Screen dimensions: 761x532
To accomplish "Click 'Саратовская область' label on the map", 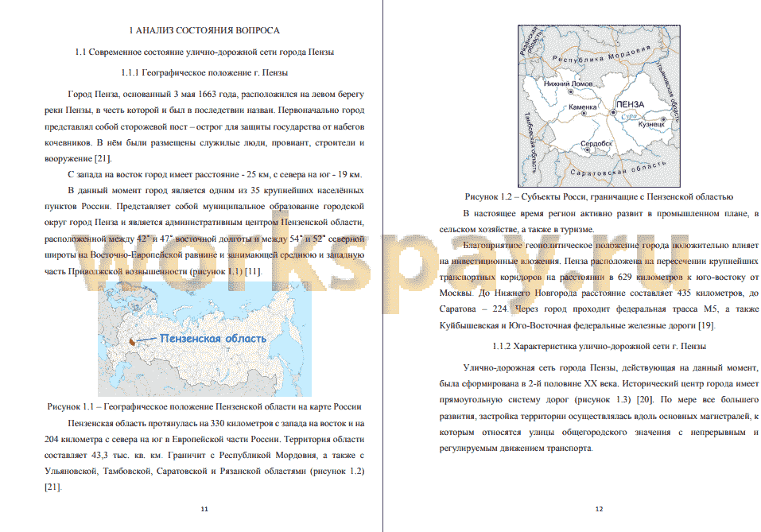I will coord(618,169).
